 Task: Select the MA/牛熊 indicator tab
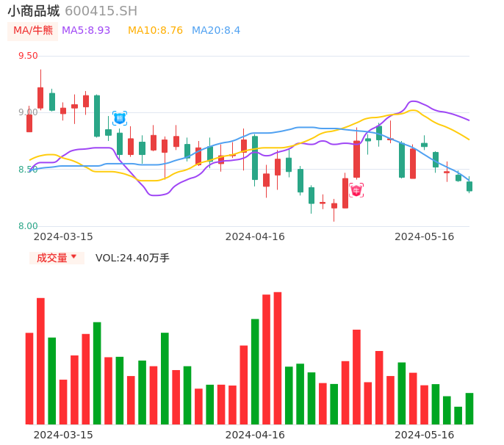pyautogui.click(x=33, y=31)
